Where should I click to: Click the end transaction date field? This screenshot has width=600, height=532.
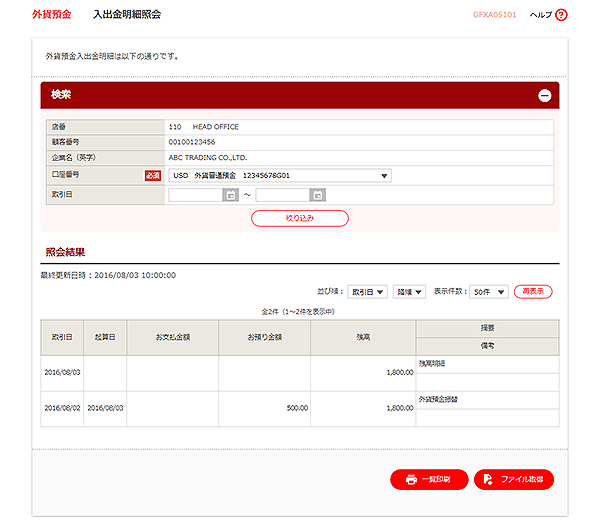point(283,195)
